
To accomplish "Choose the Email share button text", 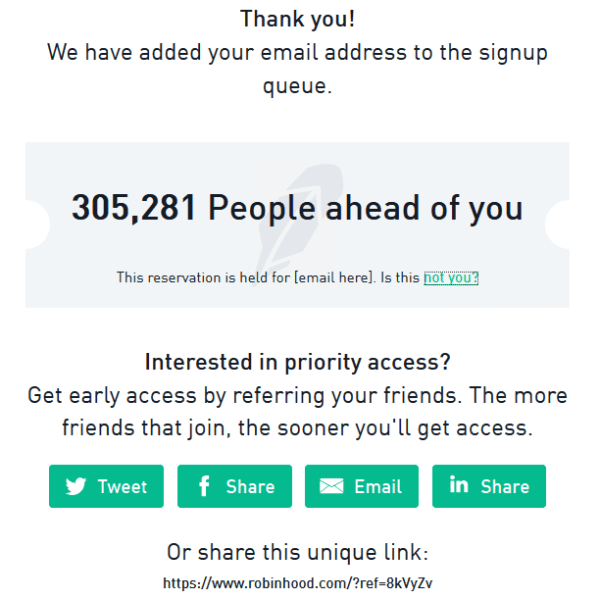I will point(378,486).
